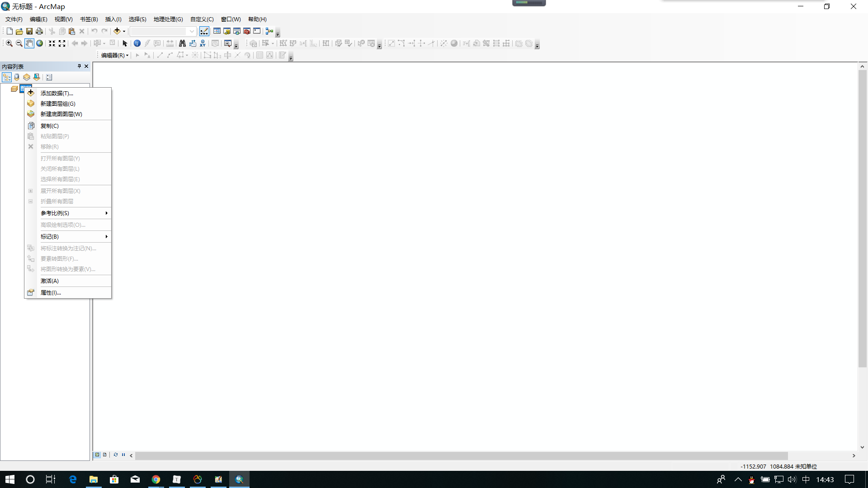Click 激活(A) in the context menu
The width and height of the screenshot is (868, 488).
(50, 281)
